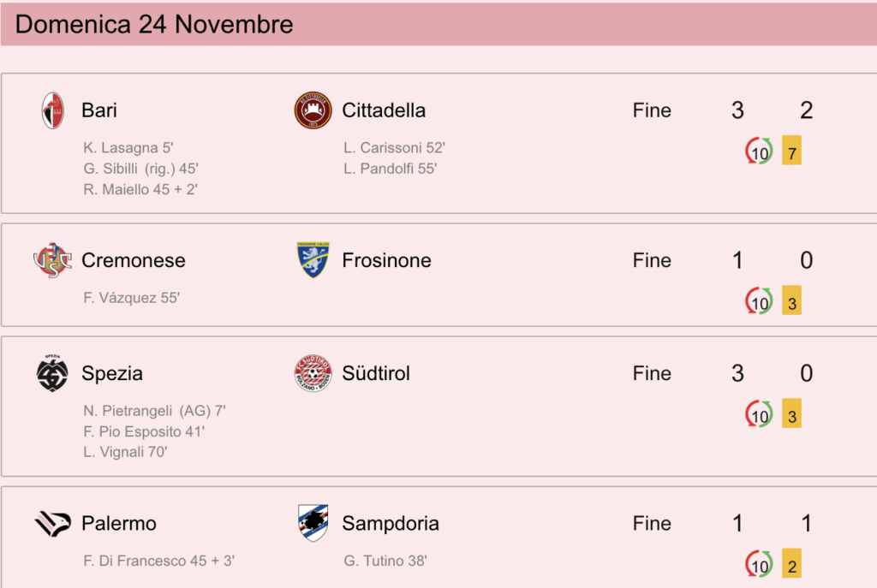Click the Spezia team name

tap(112, 373)
